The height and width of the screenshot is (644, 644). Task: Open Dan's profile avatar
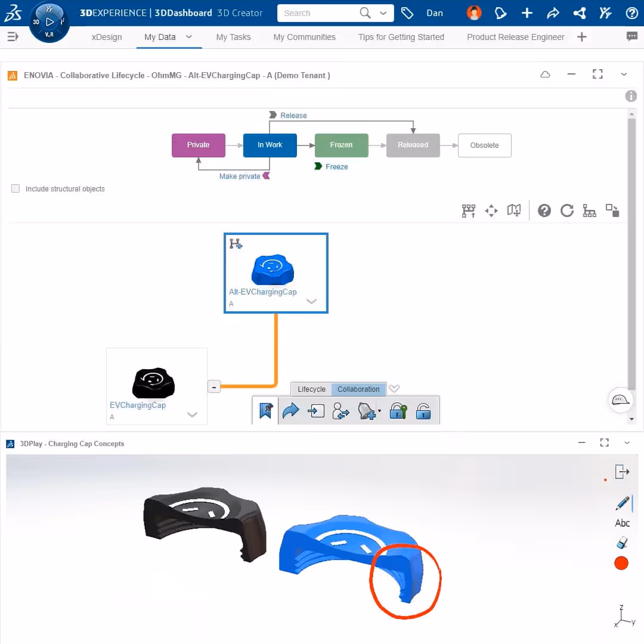tap(474, 13)
